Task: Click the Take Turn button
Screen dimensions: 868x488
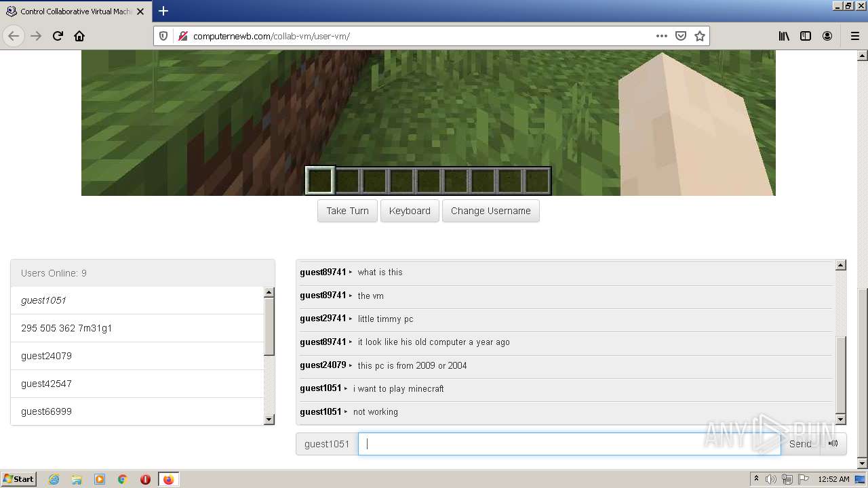Action: (x=347, y=211)
